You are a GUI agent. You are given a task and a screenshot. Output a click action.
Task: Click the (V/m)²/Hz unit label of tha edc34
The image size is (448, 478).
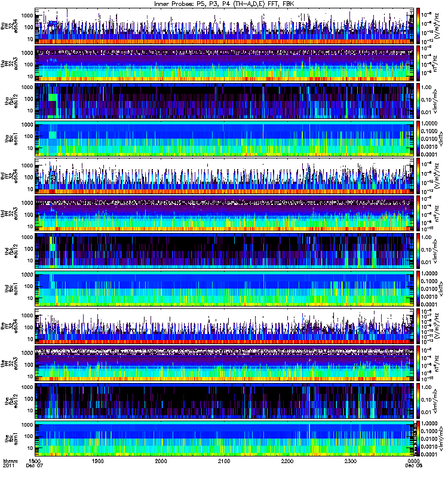pos(437,26)
